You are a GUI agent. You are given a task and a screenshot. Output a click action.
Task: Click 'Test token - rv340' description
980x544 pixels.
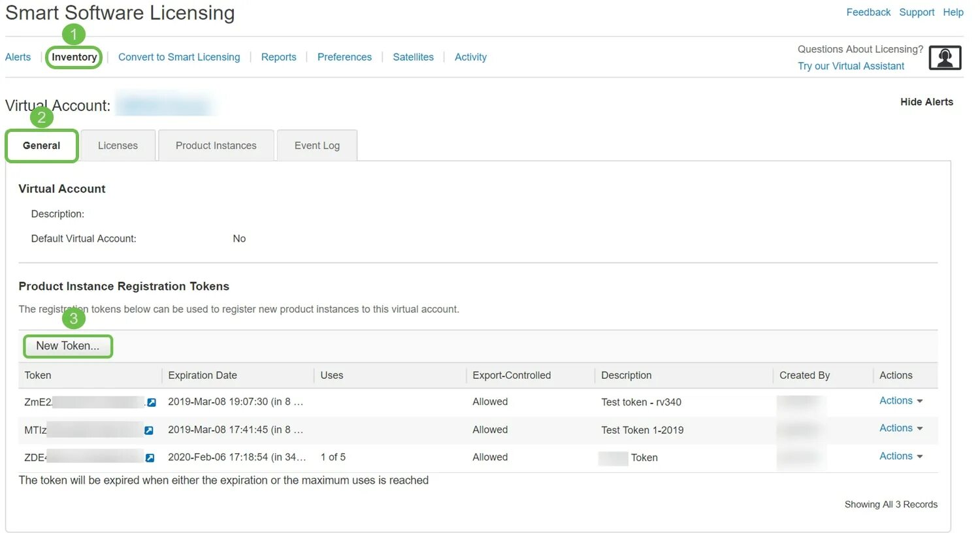pos(641,402)
